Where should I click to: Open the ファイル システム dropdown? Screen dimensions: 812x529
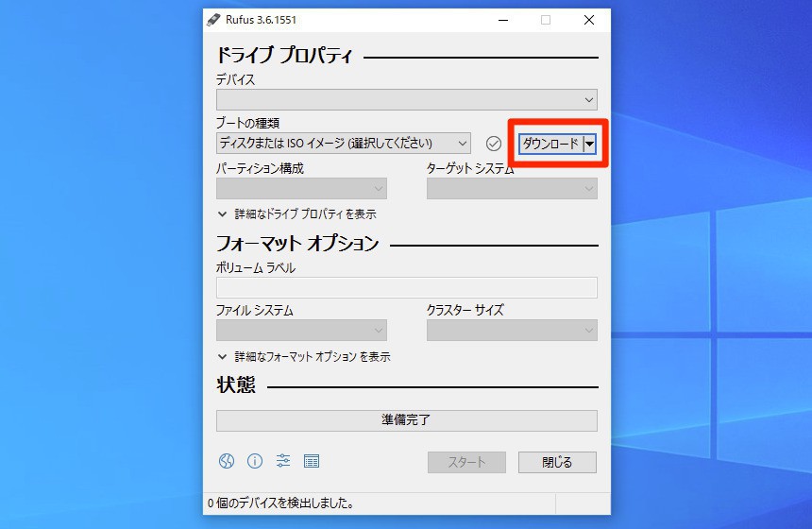click(301, 330)
